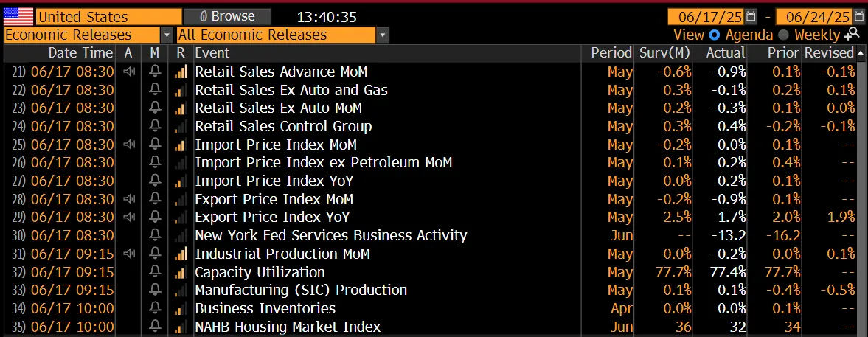Click the United States country input field

tap(108, 16)
